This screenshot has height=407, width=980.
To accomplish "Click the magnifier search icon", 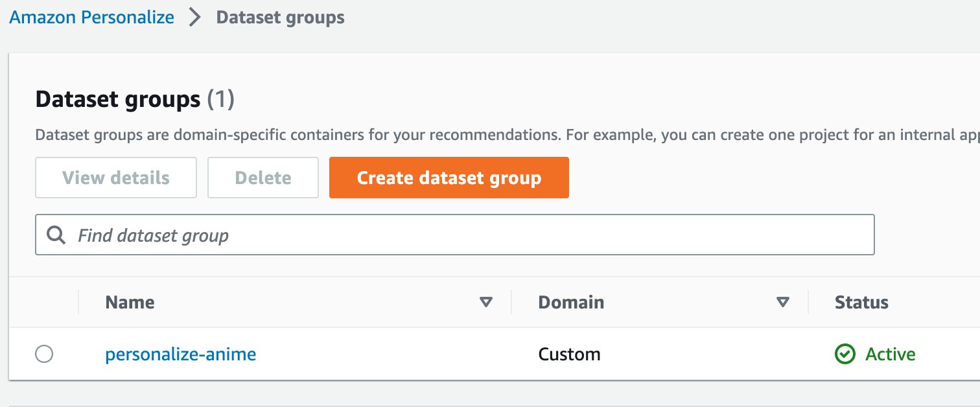I will pos(56,235).
